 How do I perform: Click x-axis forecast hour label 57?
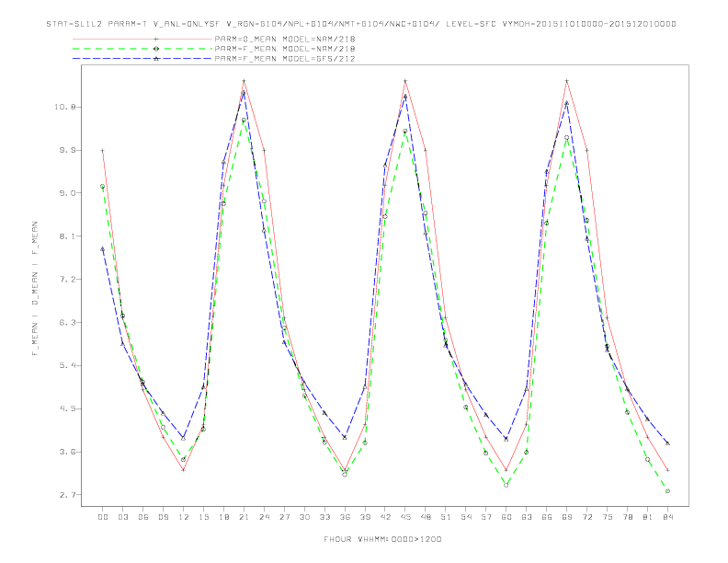(486, 517)
